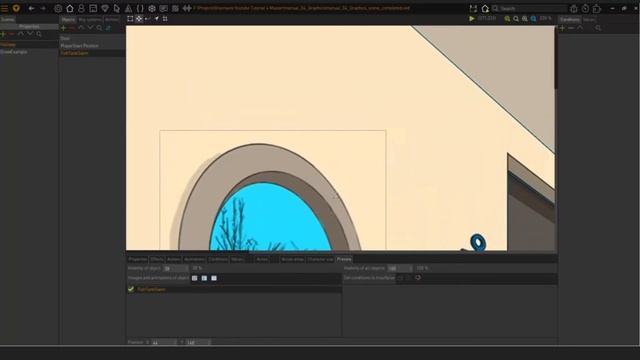Switch to the Way systems tab
This screenshot has width=640, height=360.
coord(90,19)
